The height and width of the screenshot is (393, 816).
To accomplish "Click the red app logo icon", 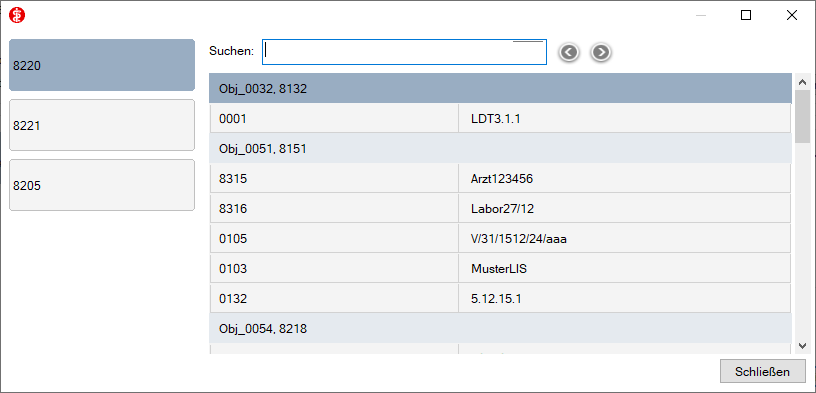I will click(17, 16).
